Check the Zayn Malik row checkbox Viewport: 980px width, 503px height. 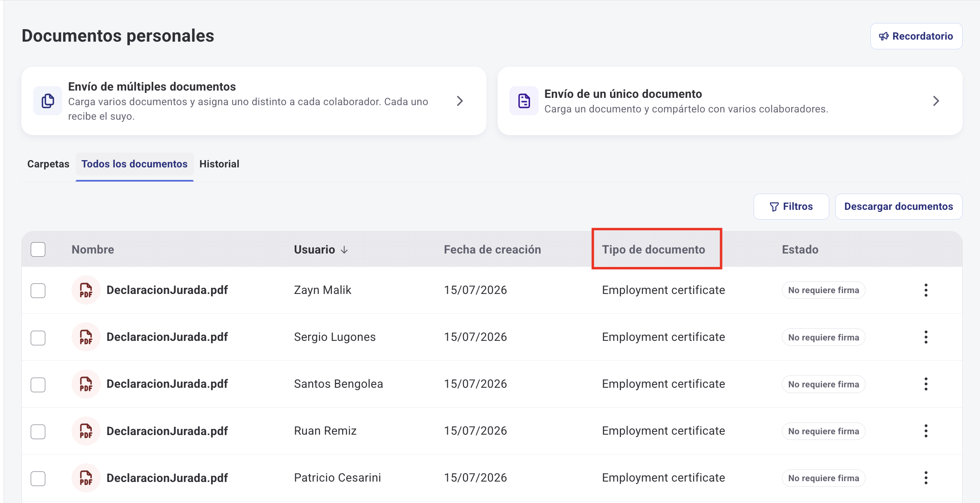coord(38,291)
